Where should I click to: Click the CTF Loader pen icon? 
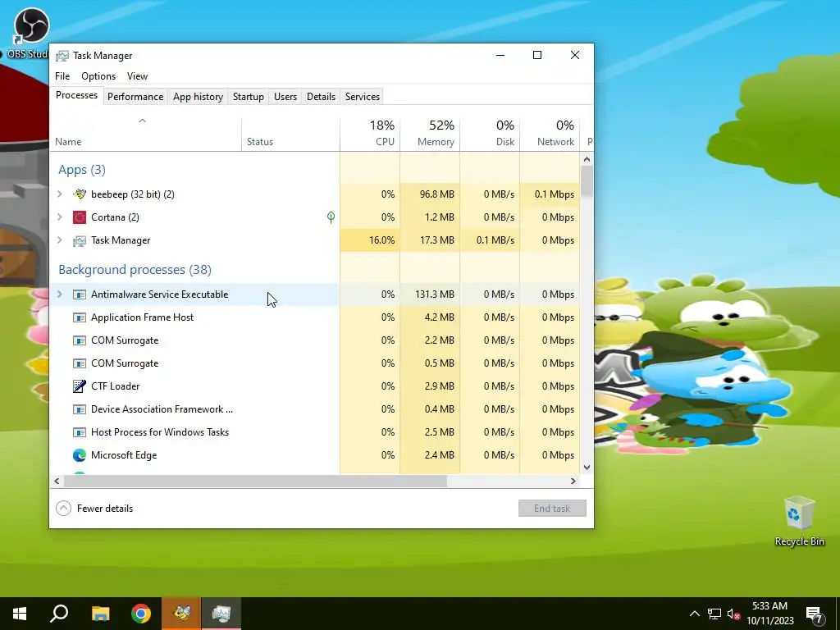(x=80, y=386)
